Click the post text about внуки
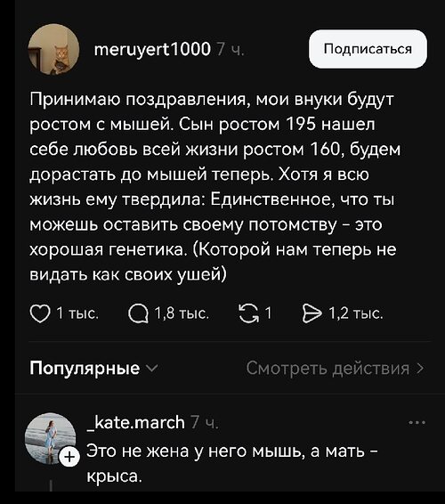Image resolution: width=445 pixels, height=504 pixels. [x=215, y=186]
